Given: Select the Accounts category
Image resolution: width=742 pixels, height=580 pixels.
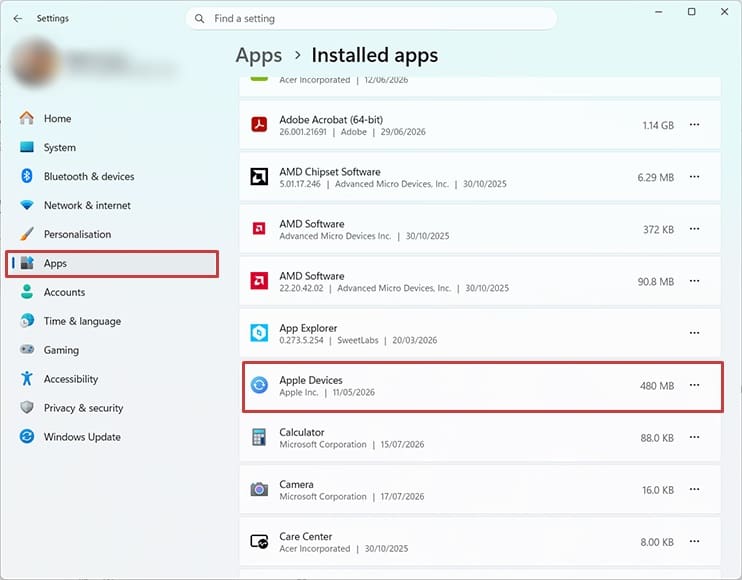Looking at the screenshot, I should click(112, 292).
